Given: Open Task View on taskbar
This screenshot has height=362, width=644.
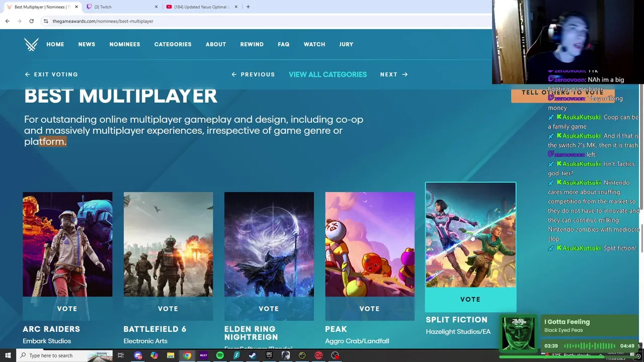Looking at the screenshot, I should point(121,355).
